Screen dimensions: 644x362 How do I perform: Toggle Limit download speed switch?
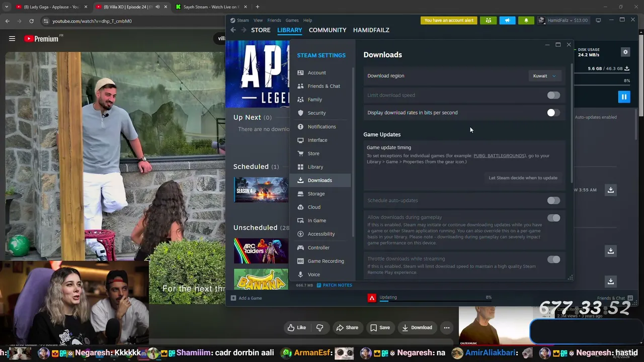553,96
